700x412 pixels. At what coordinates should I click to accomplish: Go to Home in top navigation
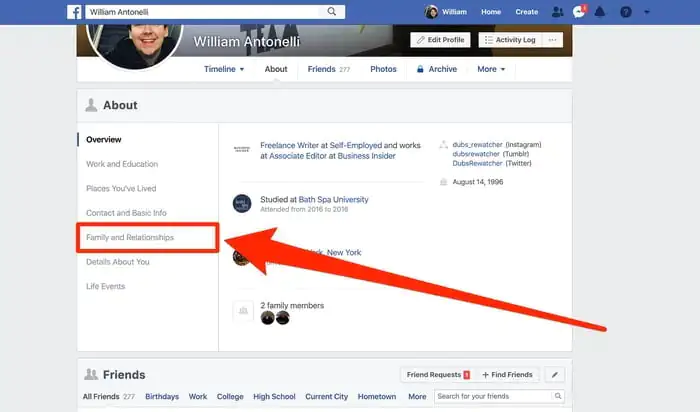pos(491,12)
